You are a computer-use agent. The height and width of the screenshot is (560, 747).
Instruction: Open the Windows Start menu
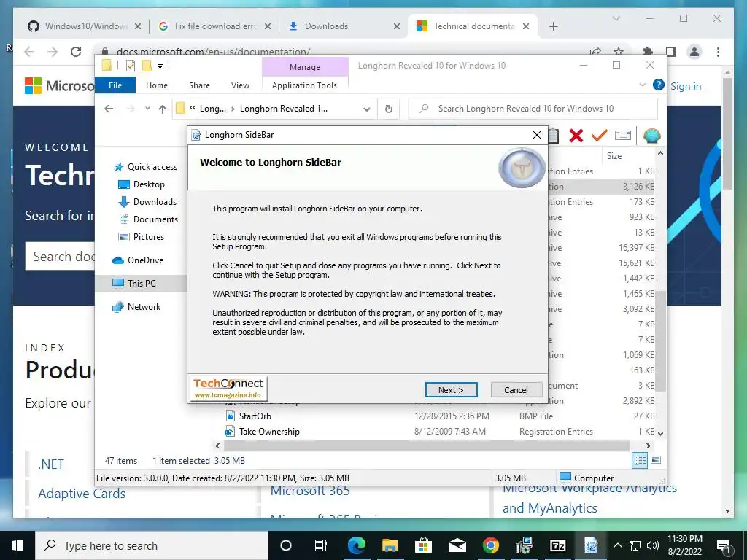(x=18, y=545)
